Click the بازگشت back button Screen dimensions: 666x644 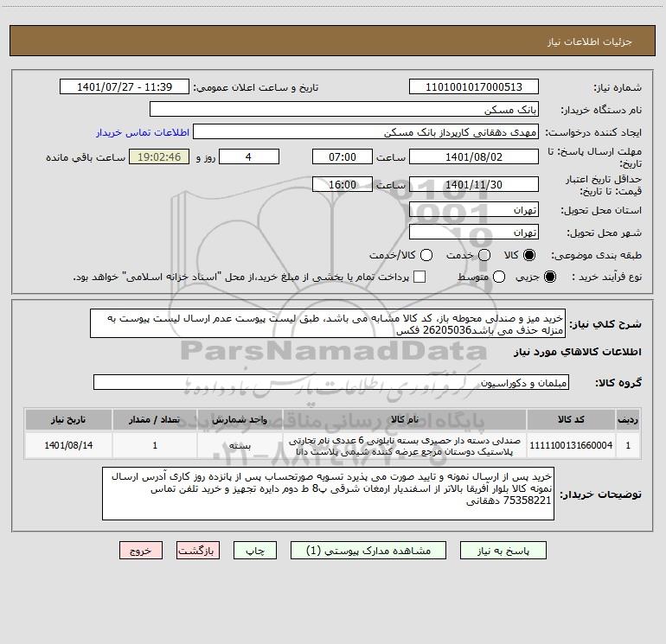click(x=198, y=551)
